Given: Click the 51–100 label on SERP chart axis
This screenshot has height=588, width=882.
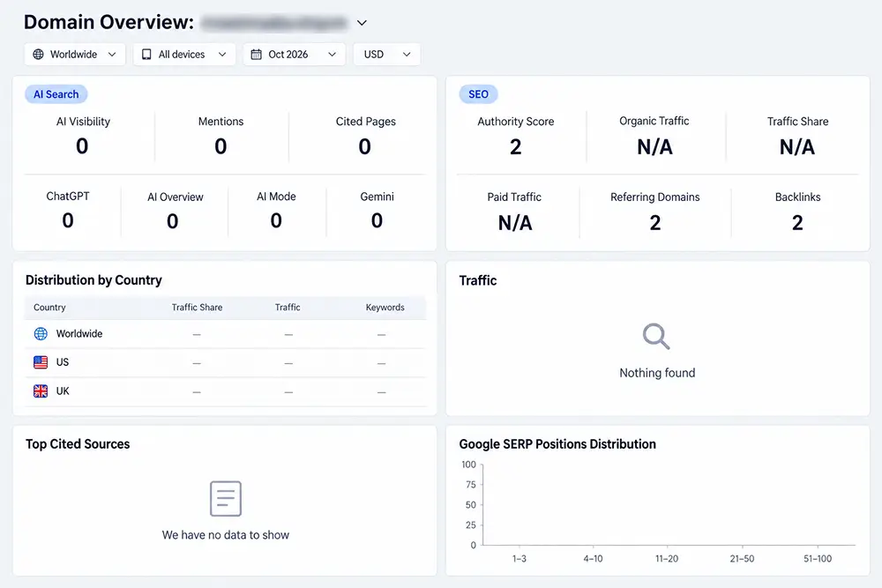Looking at the screenshot, I should 818,559.
